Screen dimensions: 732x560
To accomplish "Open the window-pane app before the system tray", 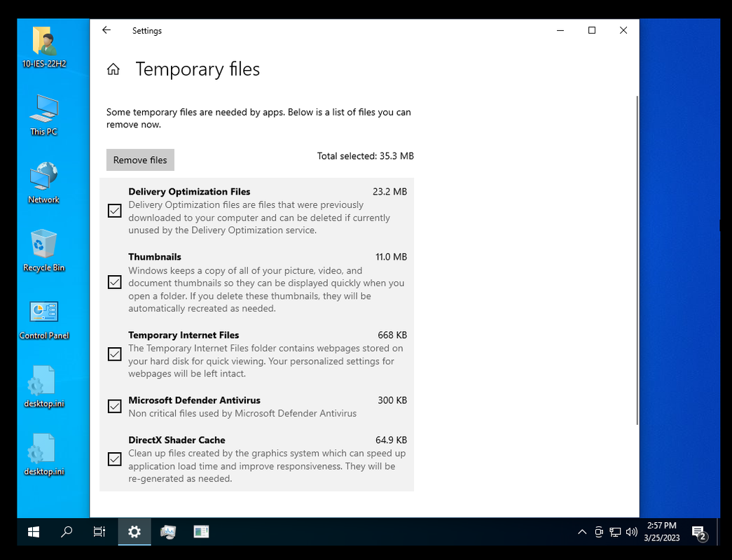I will click(201, 531).
